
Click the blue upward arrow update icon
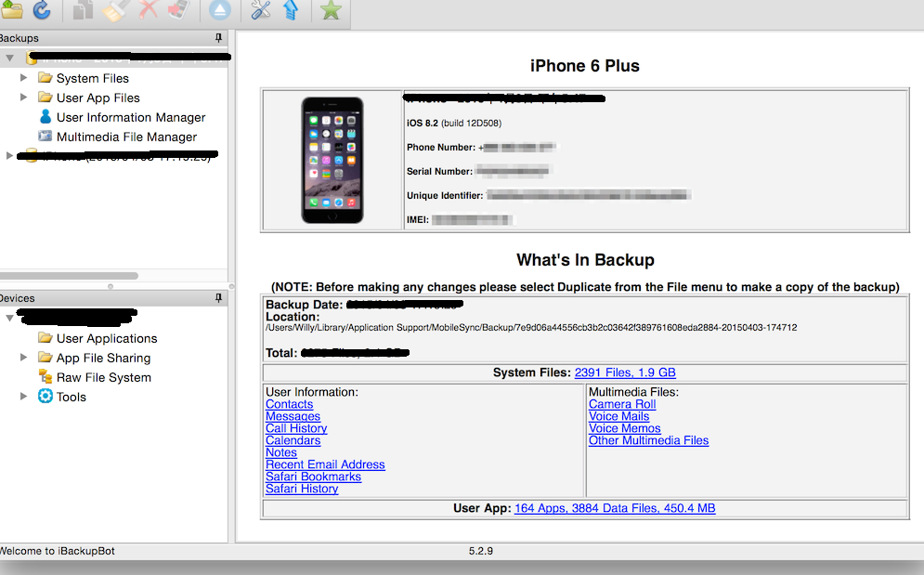[x=291, y=10]
